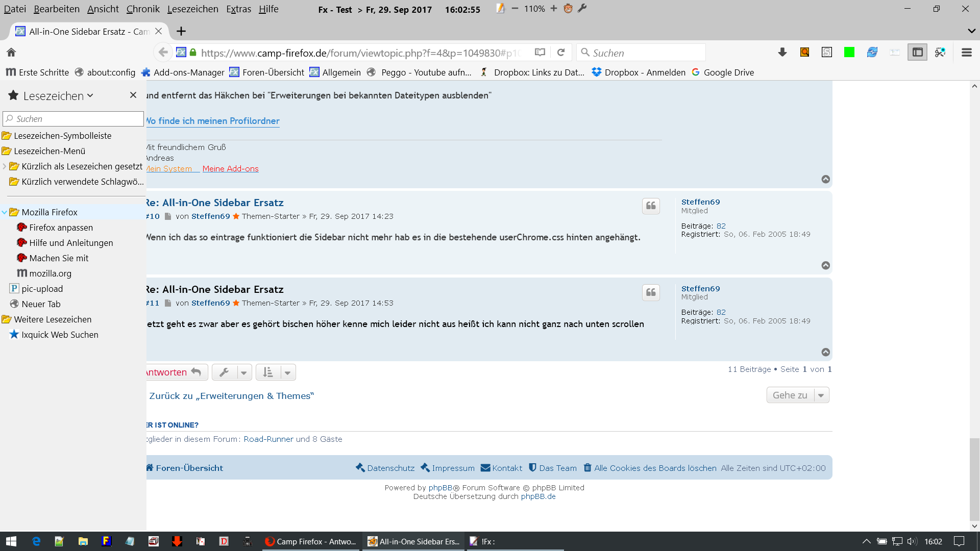Screen dimensions: 980x551
Task: Open Wo finde ich meinen Profilordner link
Action: (x=213, y=121)
